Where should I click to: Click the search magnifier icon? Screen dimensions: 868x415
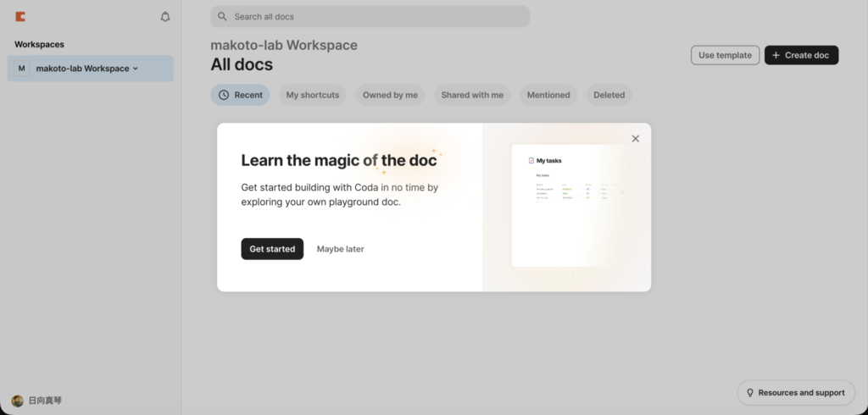tap(222, 16)
